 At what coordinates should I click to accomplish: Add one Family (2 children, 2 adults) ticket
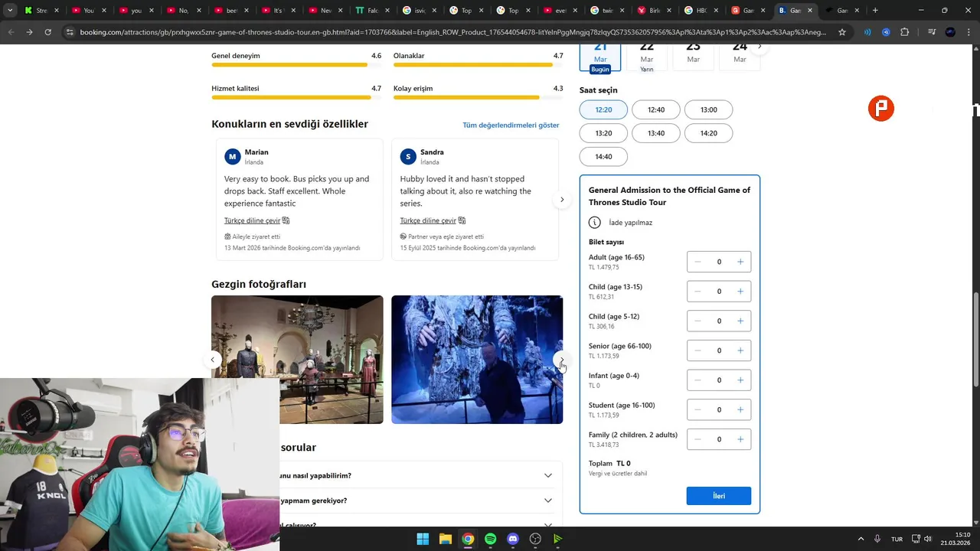pyautogui.click(x=740, y=439)
